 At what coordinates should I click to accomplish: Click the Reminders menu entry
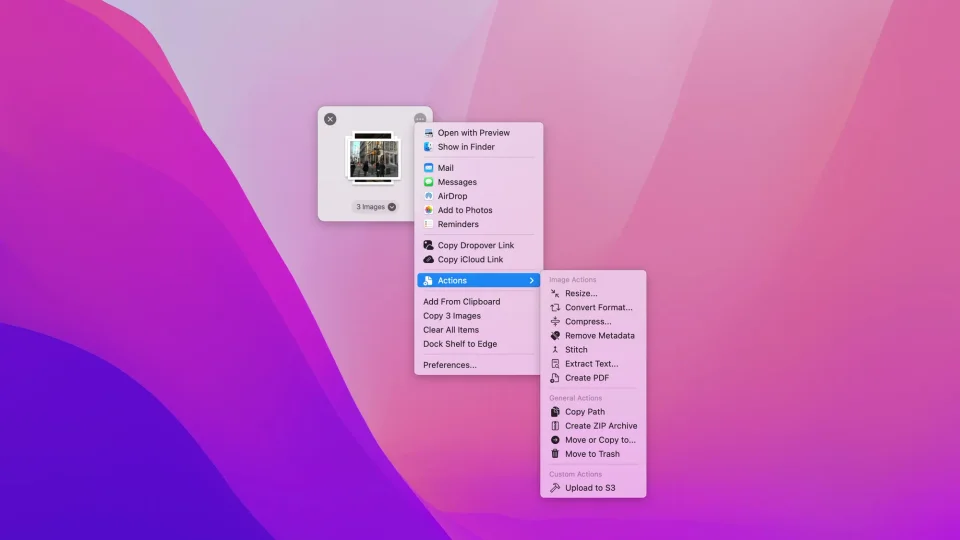click(x=458, y=224)
